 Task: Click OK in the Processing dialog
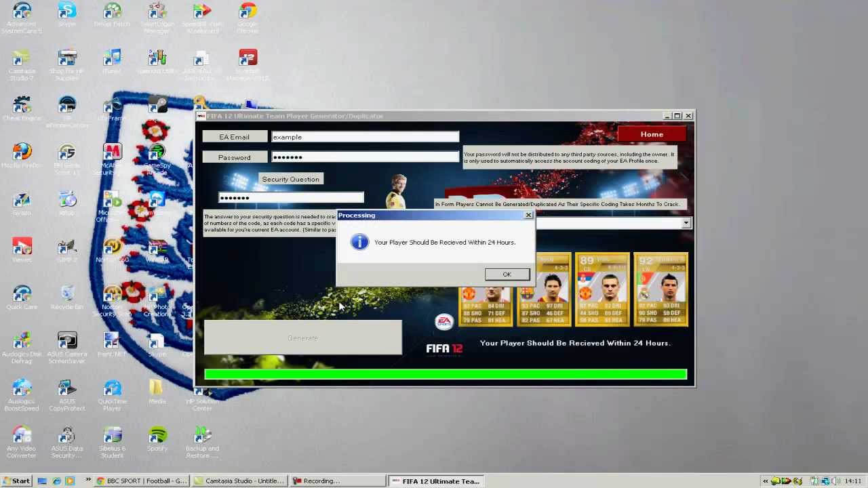pos(507,274)
